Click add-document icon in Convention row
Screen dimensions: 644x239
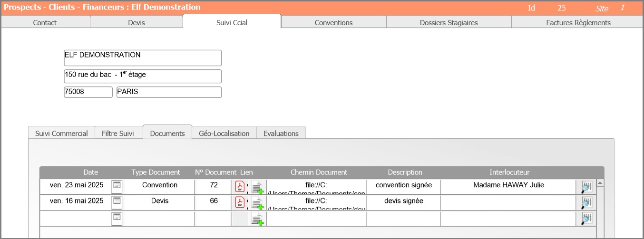[x=257, y=188]
